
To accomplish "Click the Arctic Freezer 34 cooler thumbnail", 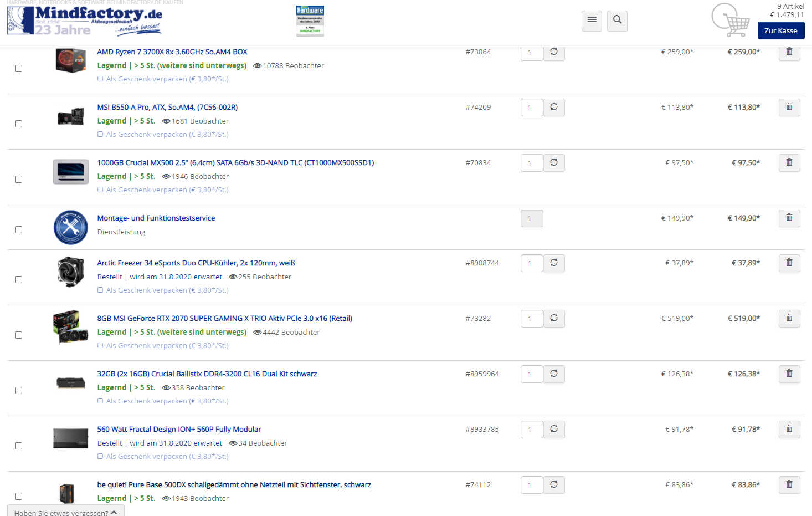I will (x=71, y=272).
